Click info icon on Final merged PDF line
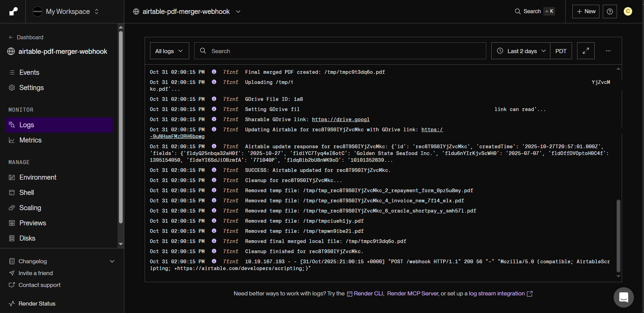The width and height of the screenshot is (644, 313). [214, 72]
